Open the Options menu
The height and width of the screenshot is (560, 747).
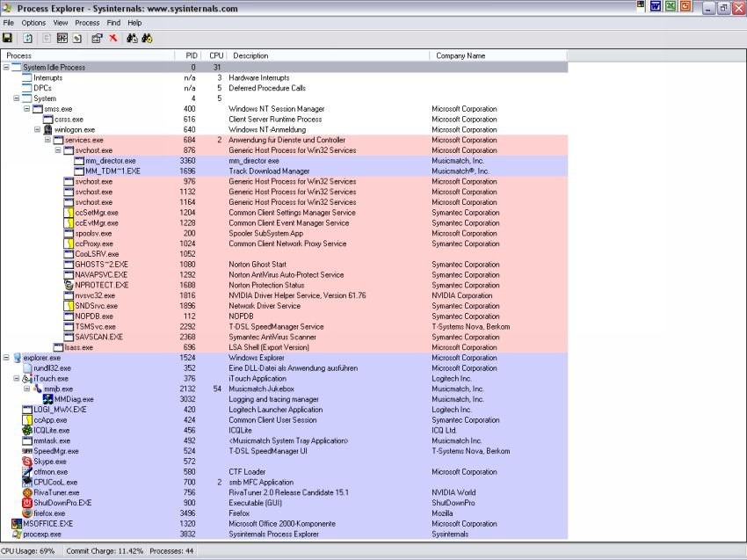coord(33,22)
